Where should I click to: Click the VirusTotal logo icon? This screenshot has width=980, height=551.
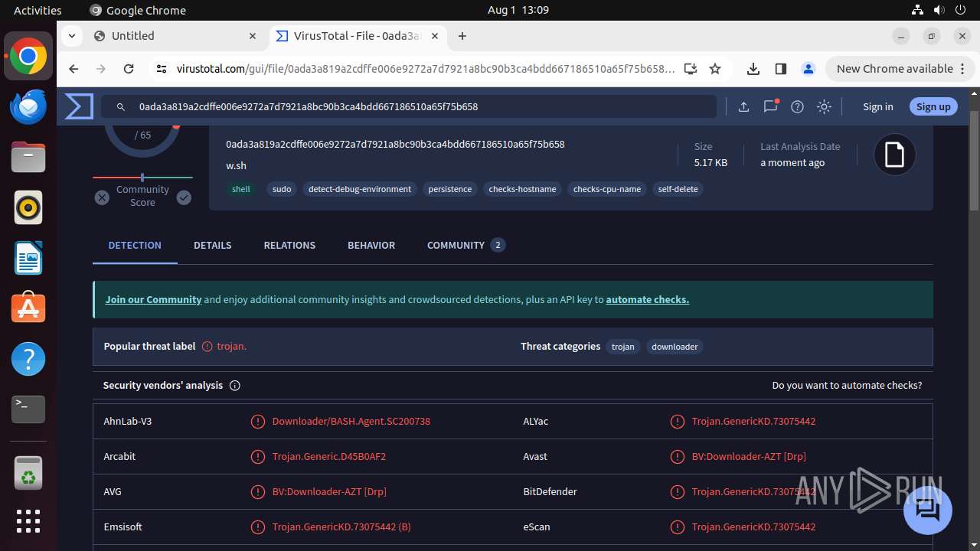click(79, 106)
